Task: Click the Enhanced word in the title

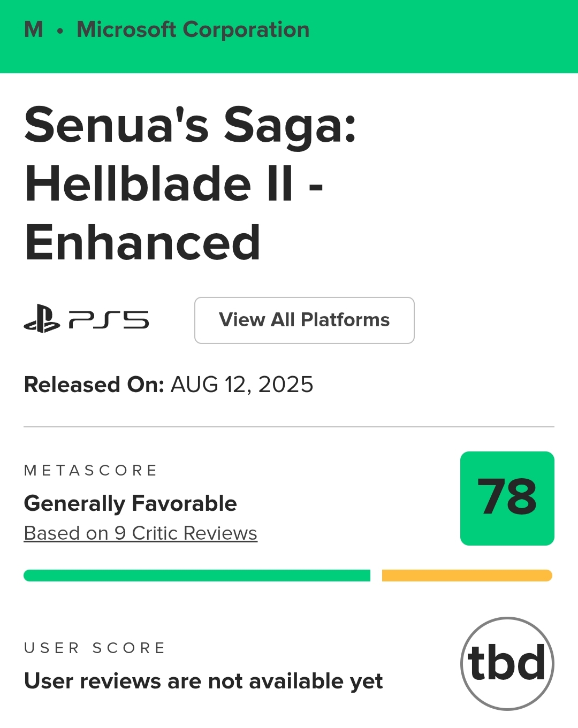Action: (142, 243)
